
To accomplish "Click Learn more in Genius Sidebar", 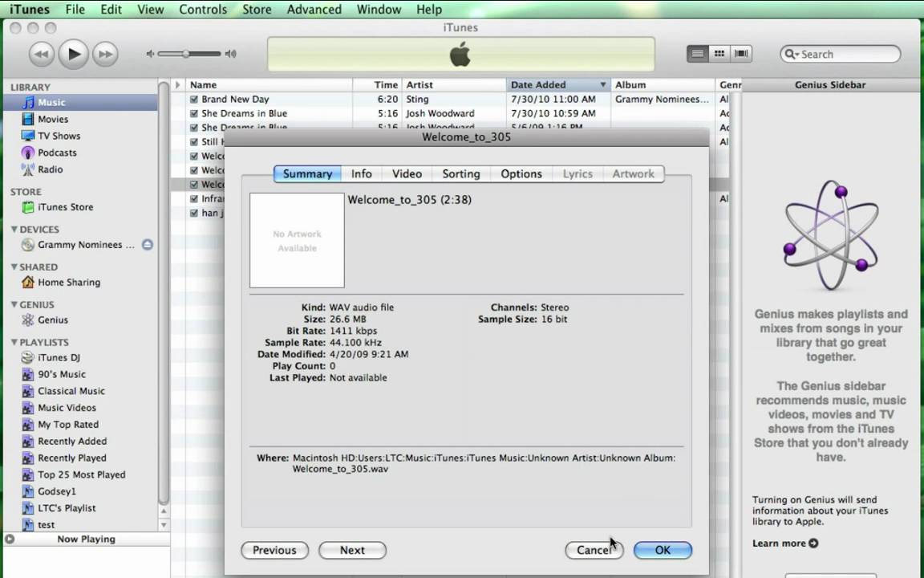I will [785, 543].
